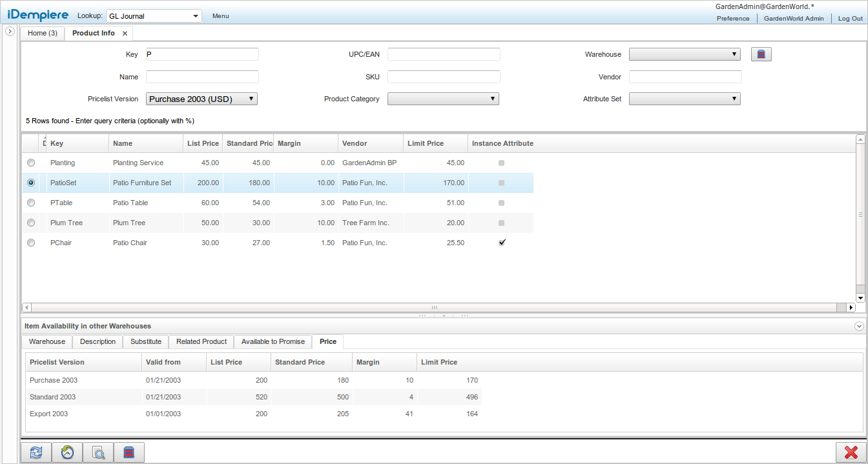This screenshot has height=464, width=868.
Task: Click the product stock icon in bottom toolbar
Action: pos(129,452)
